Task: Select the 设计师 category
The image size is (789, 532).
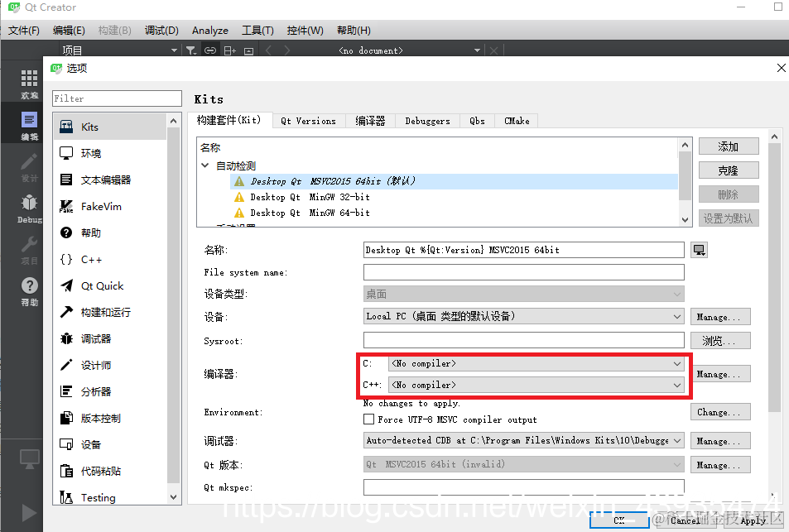Action: click(109, 365)
